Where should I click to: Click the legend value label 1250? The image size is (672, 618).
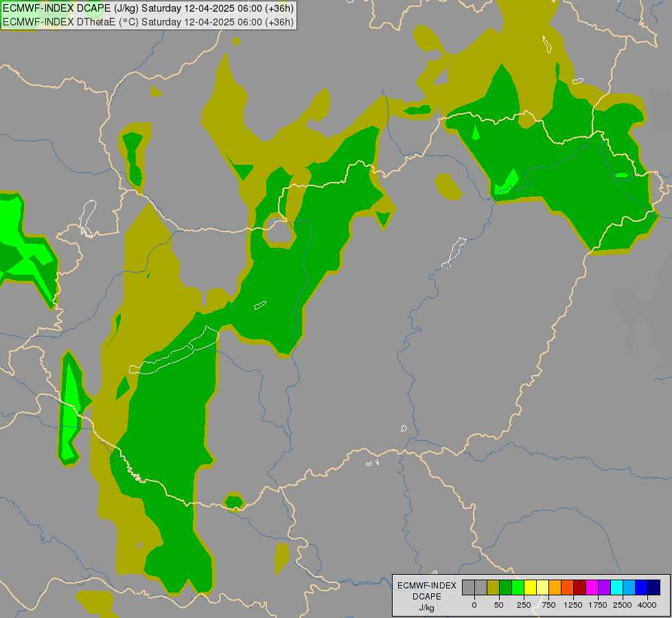click(573, 605)
